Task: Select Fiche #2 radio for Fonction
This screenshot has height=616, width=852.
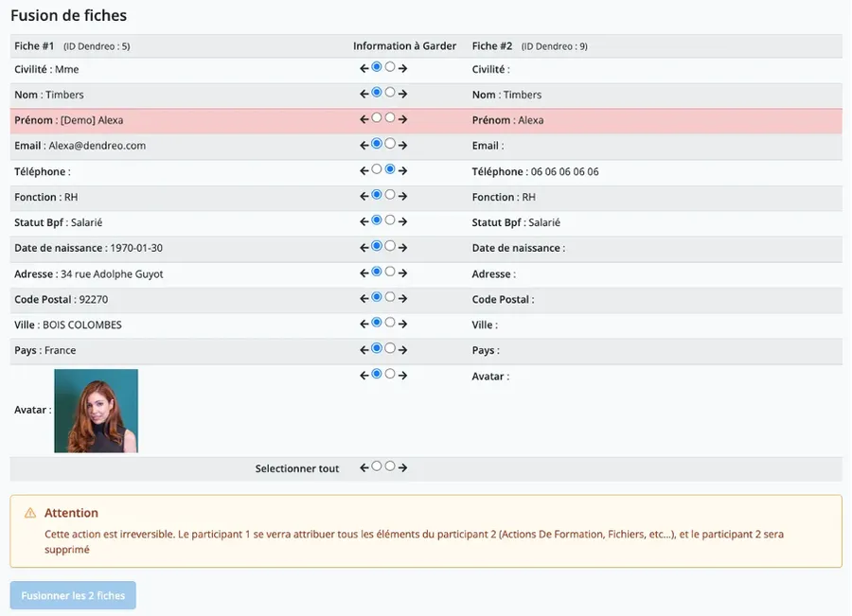Action: click(390, 195)
